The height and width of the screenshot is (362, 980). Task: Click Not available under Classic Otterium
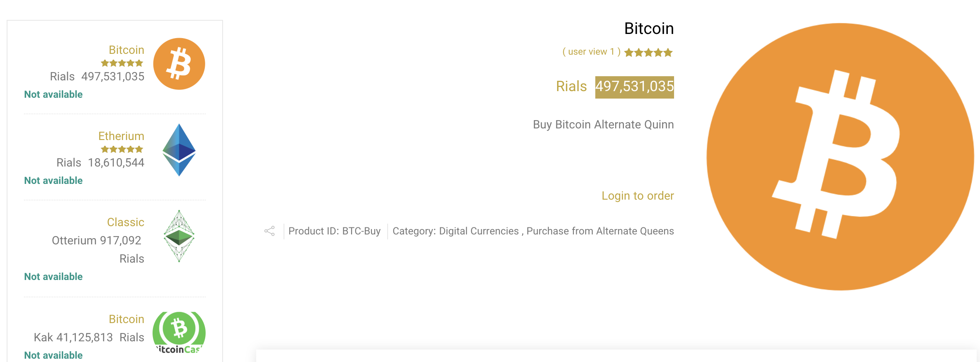pyautogui.click(x=53, y=277)
